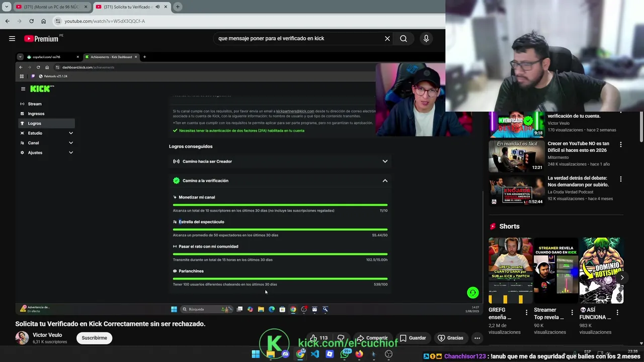Dislike the video
The height and width of the screenshot is (362, 644).
pyautogui.click(x=341, y=338)
